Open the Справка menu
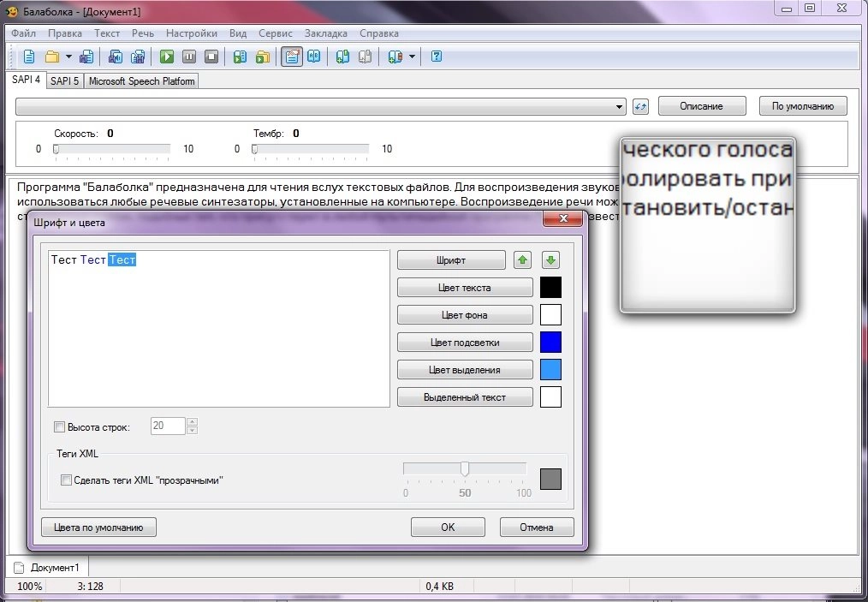 379,33
